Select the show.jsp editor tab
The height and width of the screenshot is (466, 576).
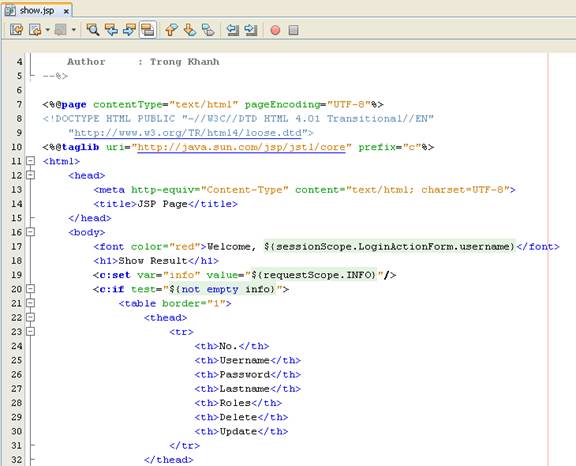coord(37,10)
